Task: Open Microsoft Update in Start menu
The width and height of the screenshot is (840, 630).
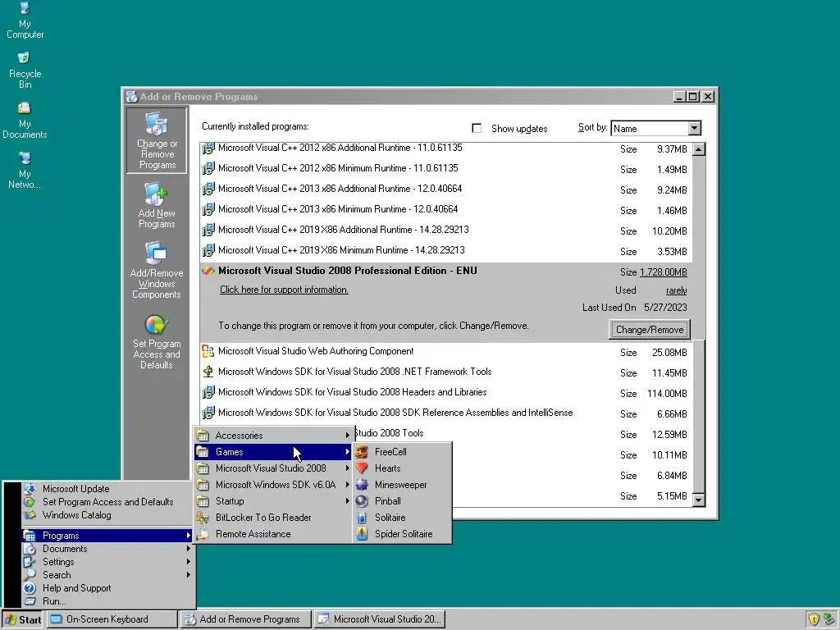Action: pyautogui.click(x=107, y=489)
